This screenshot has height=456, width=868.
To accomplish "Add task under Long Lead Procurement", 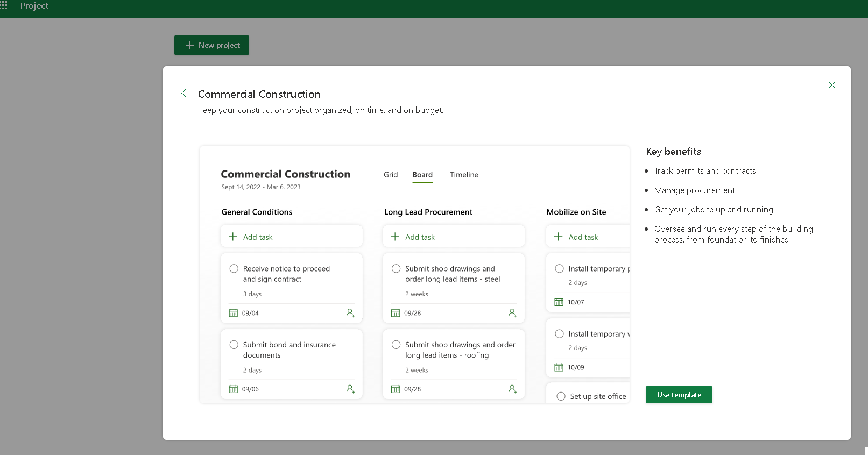I will click(454, 237).
